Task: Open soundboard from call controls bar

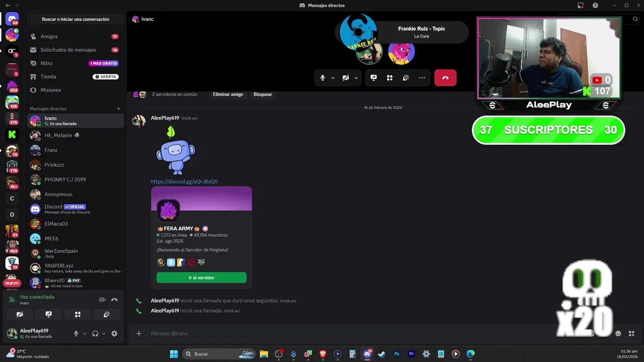Action: pos(406,78)
